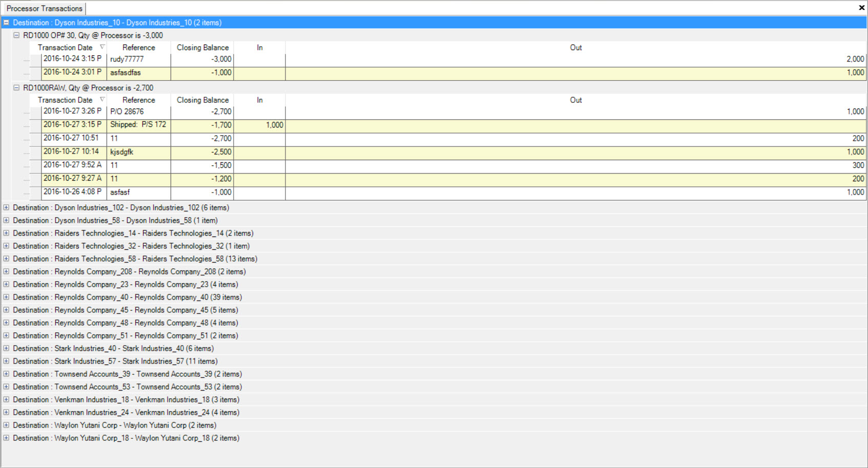Expand the Reynolds Company_208 destination group

[6, 271]
